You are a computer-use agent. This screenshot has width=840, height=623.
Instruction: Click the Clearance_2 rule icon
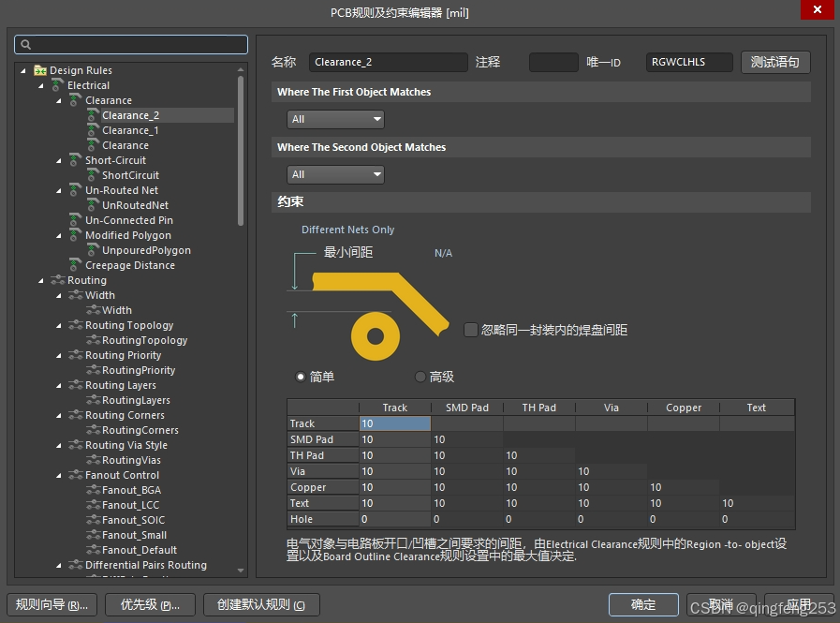coord(93,115)
